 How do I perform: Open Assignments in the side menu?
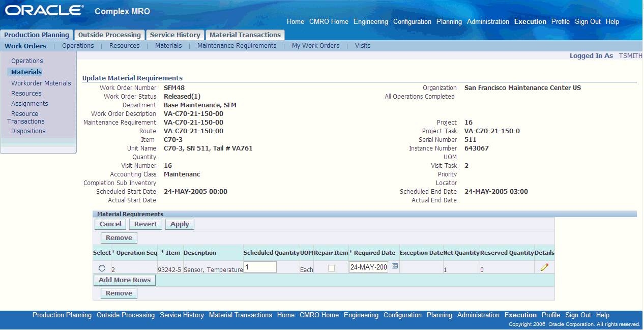tap(30, 104)
